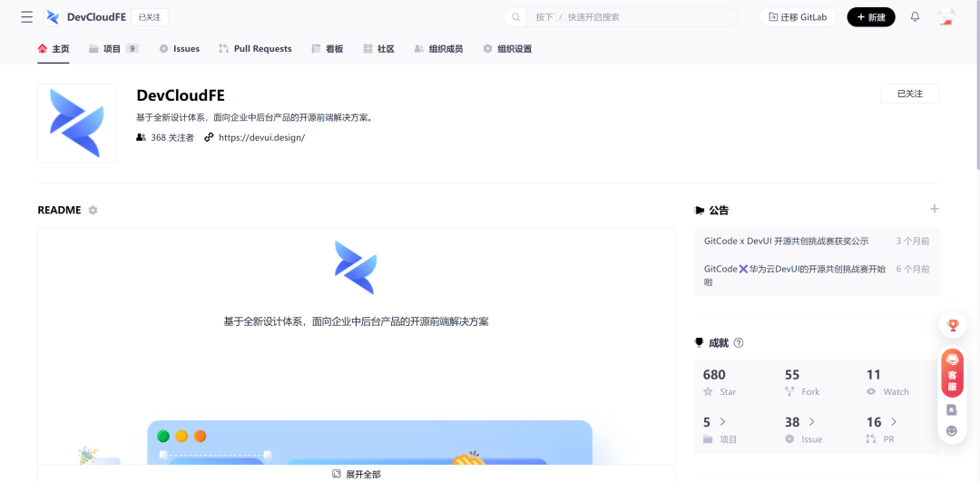
Task: Click the announcement megaphone icon
Action: click(700, 211)
